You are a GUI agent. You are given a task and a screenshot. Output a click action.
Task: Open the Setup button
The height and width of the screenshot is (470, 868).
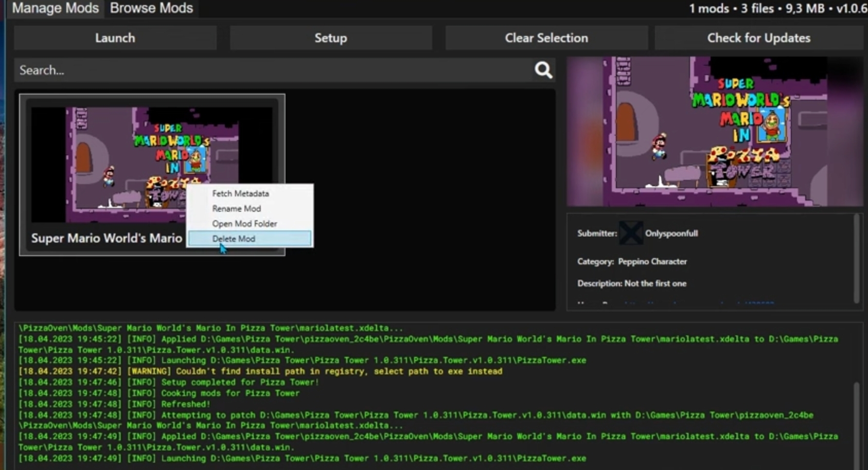[331, 38]
